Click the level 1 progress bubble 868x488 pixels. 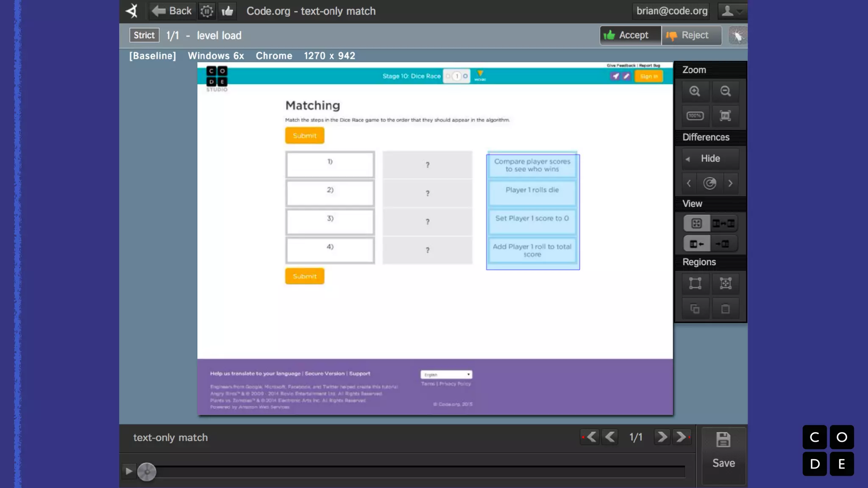[457, 76]
